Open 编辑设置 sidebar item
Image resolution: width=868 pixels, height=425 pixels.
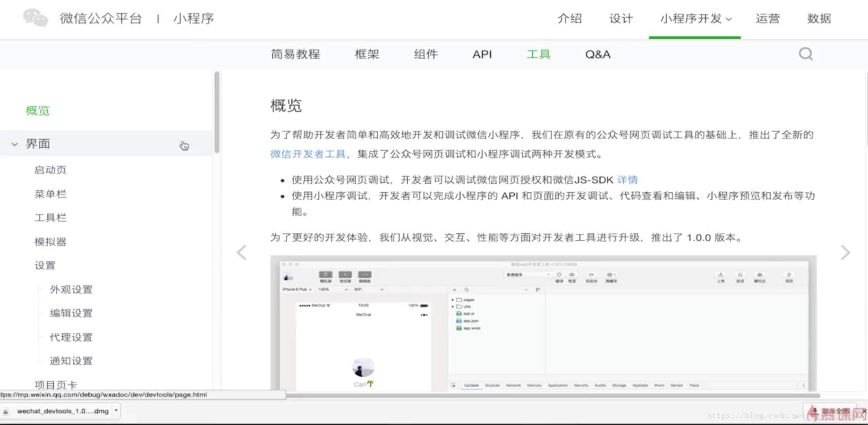[x=71, y=313]
